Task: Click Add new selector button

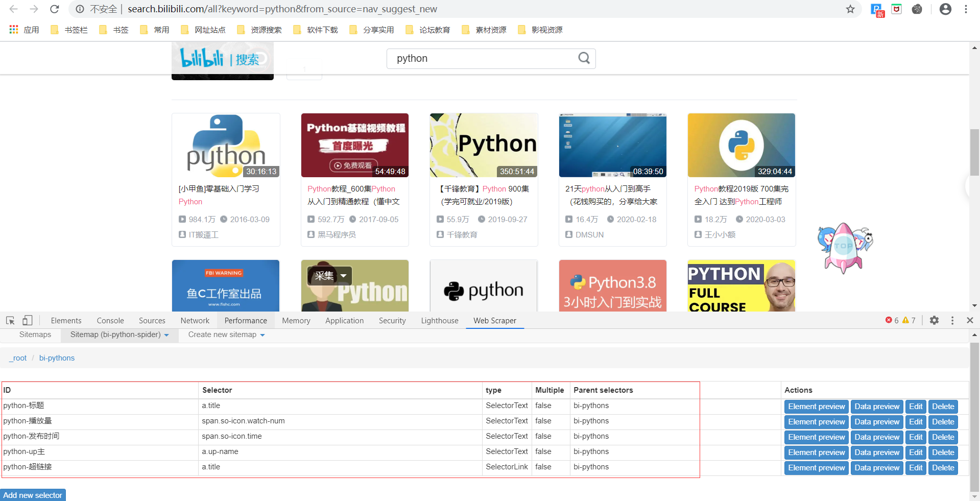Action: [x=33, y=495]
